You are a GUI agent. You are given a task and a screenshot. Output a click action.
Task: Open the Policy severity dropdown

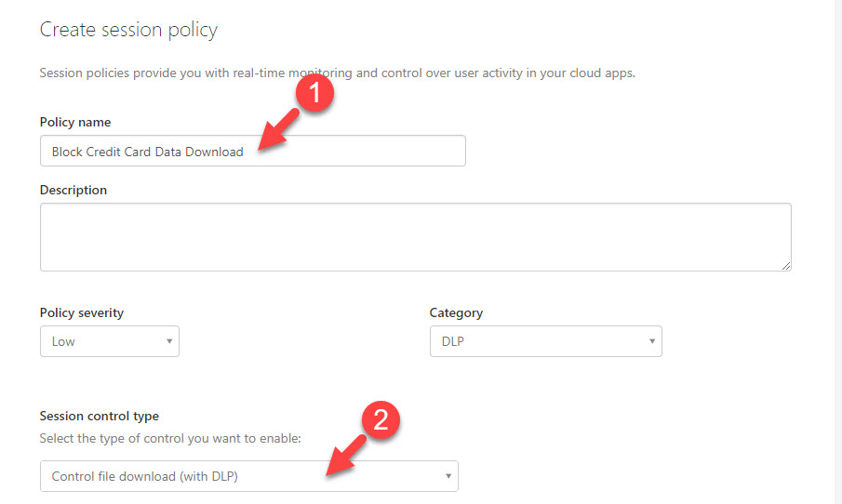(x=110, y=341)
